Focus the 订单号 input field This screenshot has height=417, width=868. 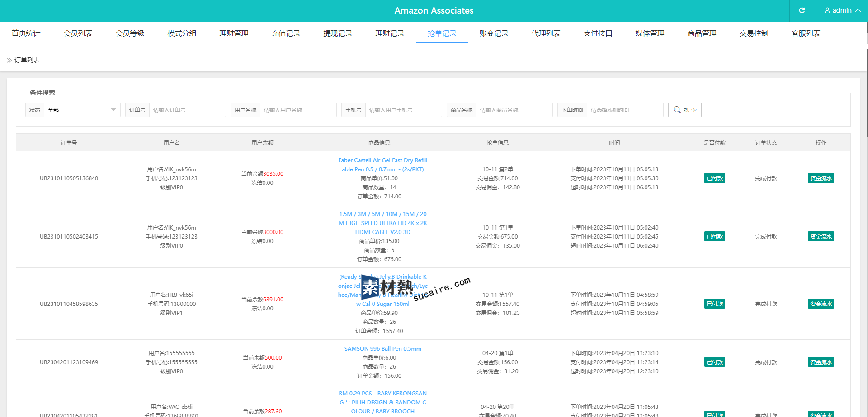click(187, 110)
